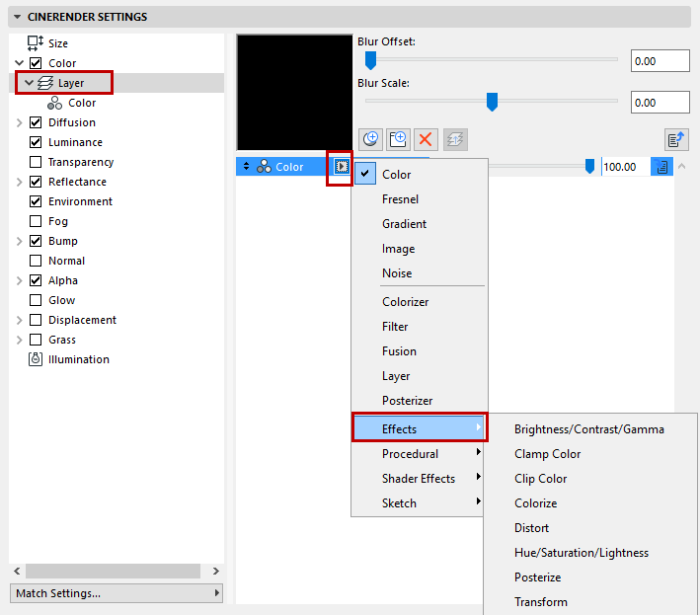Enable the Transparency channel
The image size is (700, 615).
click(36, 162)
